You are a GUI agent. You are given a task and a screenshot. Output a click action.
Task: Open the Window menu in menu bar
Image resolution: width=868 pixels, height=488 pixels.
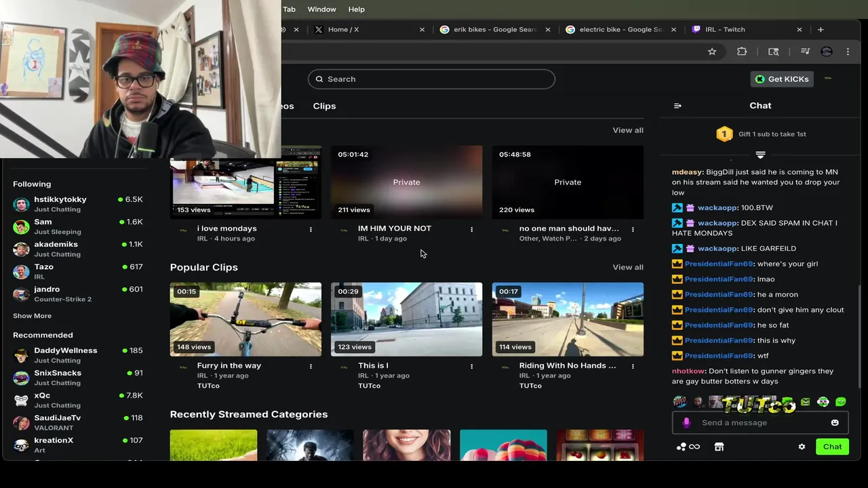point(321,9)
